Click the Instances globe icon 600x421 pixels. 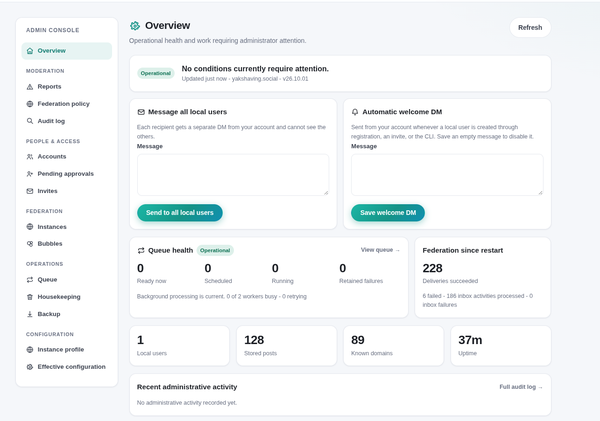(x=30, y=227)
